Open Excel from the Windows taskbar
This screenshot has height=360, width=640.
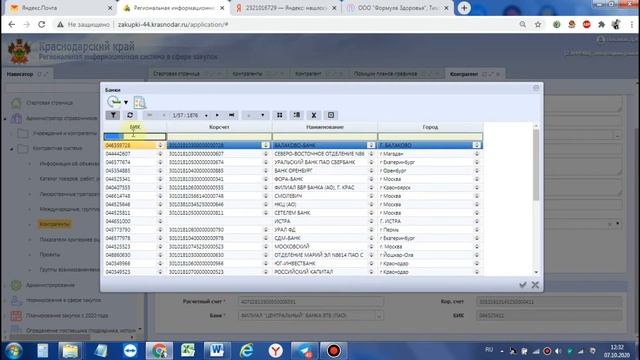(x=188, y=351)
